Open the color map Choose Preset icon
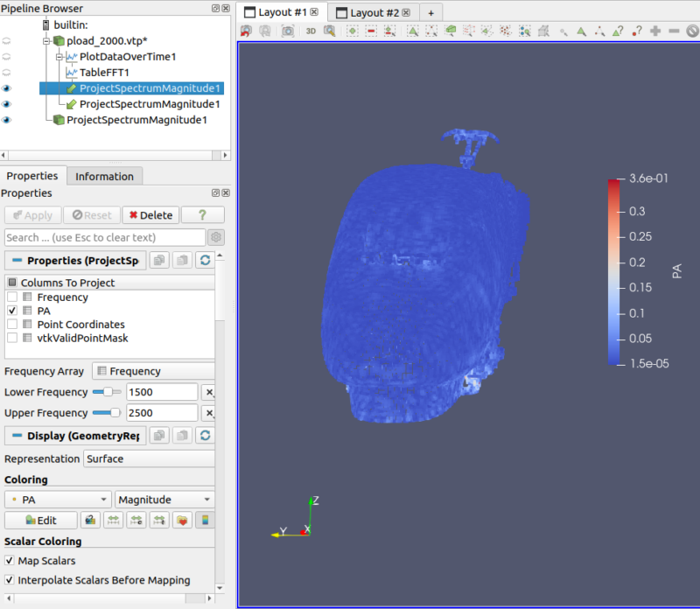Viewport: 700px width, 609px height. pos(180,519)
